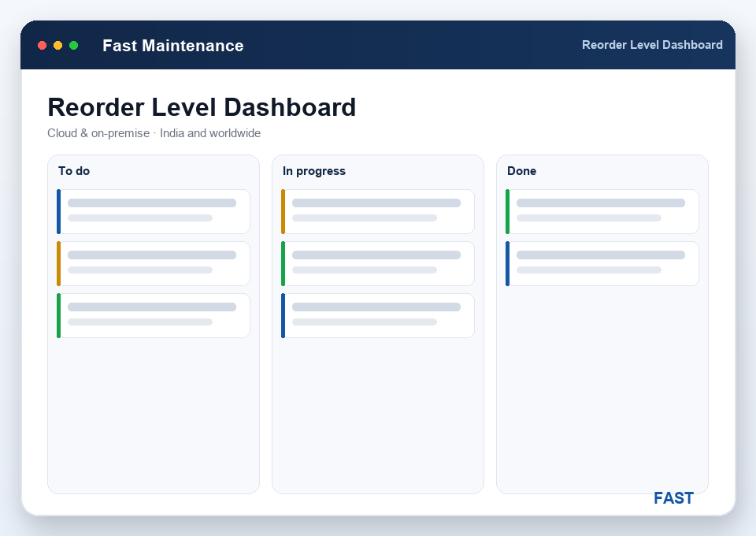756x536 pixels.
Task: Open the green-striped card in To do
Action: click(154, 315)
